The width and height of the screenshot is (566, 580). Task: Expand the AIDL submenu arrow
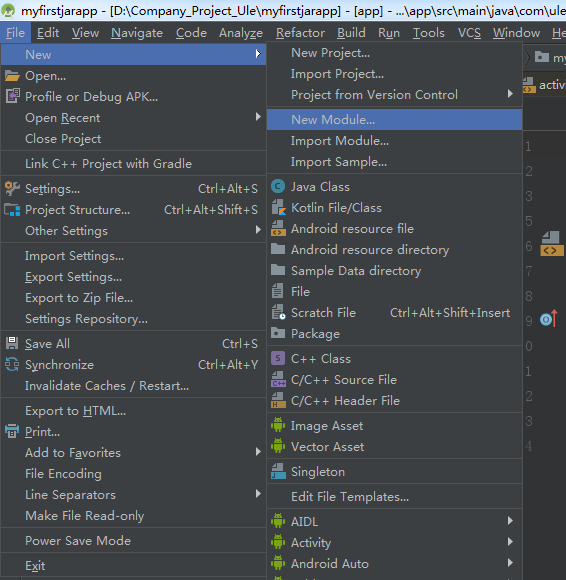pos(510,521)
